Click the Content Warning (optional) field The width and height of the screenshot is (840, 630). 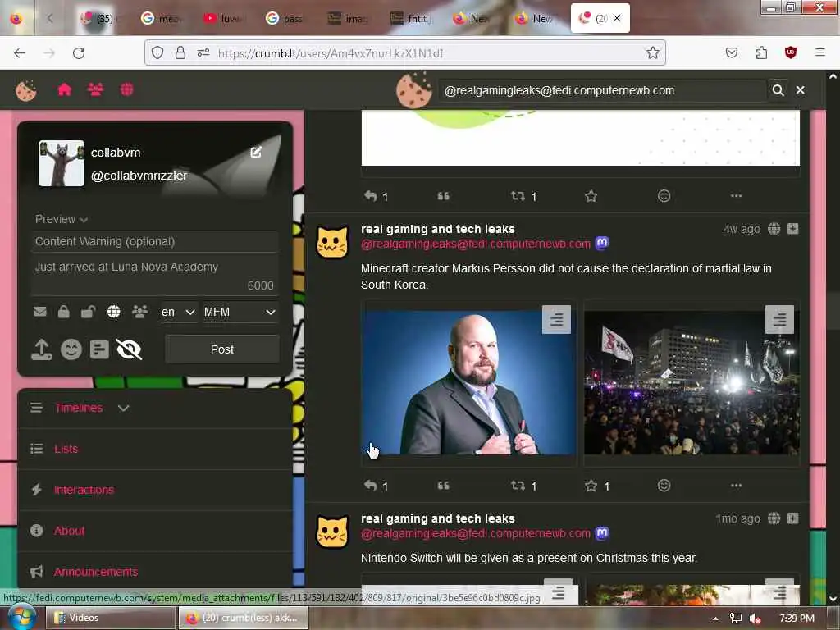tap(154, 242)
